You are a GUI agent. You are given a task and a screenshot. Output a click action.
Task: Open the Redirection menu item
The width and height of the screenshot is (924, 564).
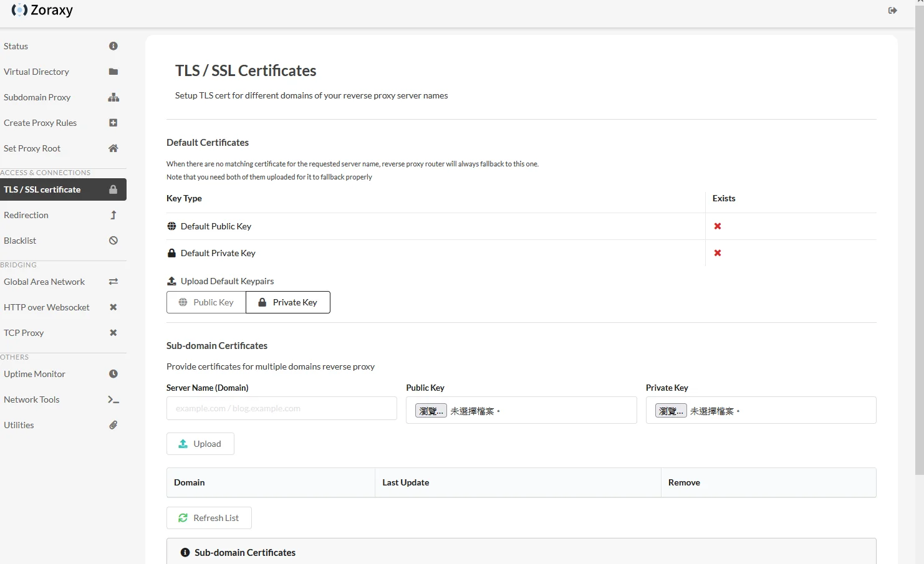coord(63,215)
